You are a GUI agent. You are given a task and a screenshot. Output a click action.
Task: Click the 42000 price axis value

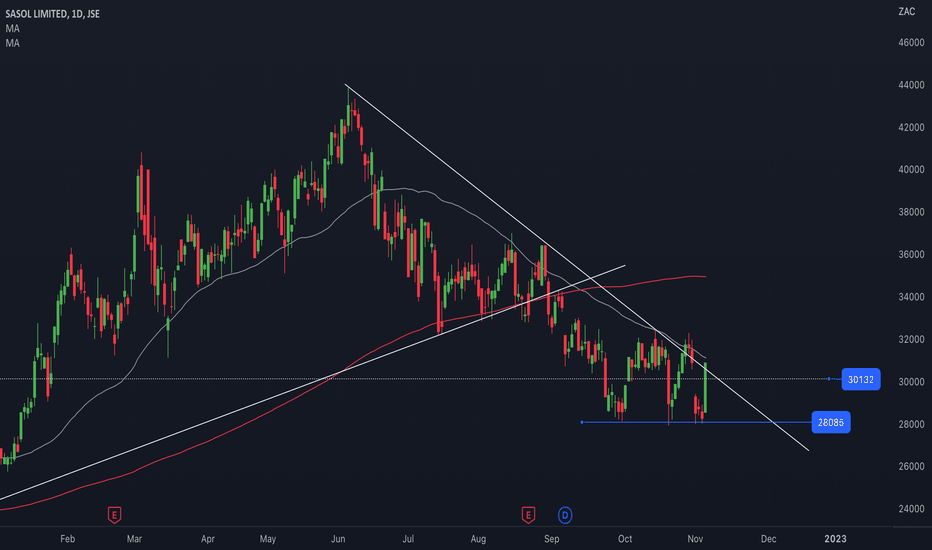click(x=911, y=127)
